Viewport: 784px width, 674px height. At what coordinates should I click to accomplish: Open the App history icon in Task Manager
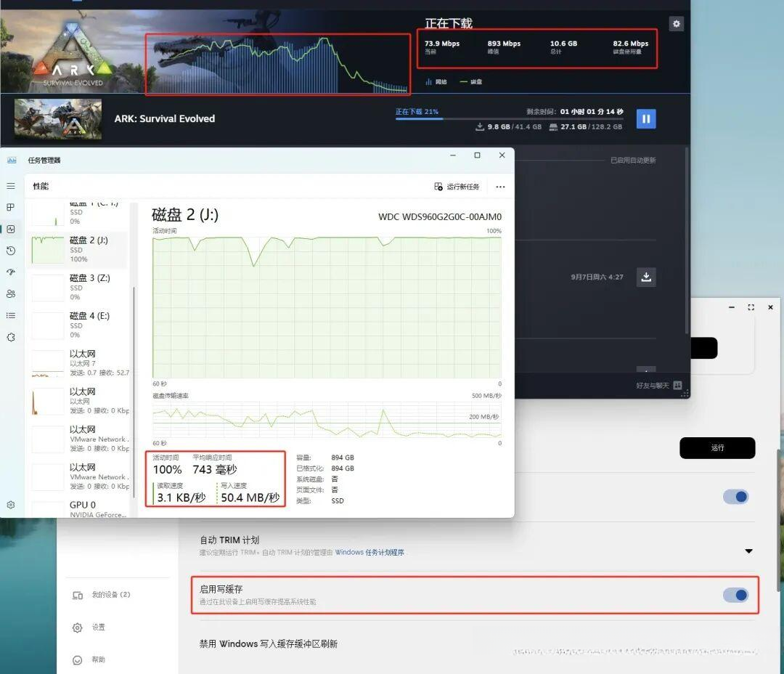[x=11, y=251]
